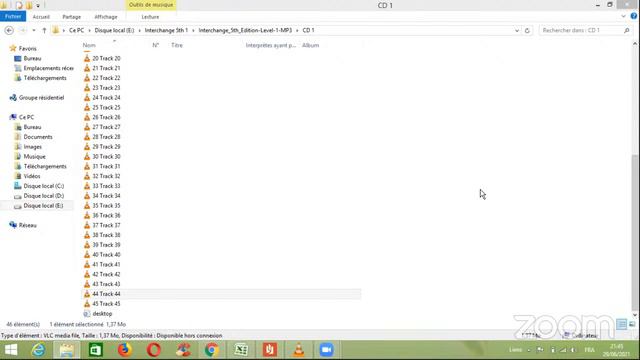Select file 44 Track 44
This screenshot has width=640, height=360.
click(106, 294)
